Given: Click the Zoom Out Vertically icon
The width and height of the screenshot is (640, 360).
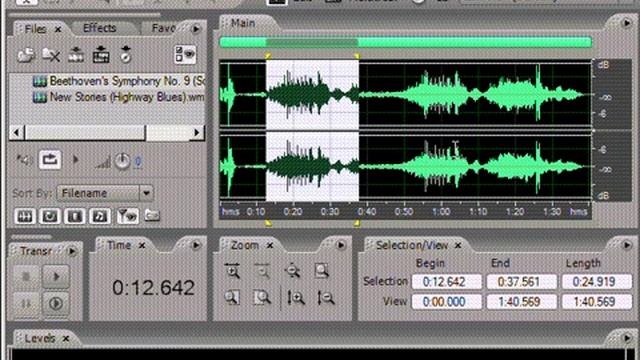Looking at the screenshot, I should pyautogui.click(x=325, y=298).
